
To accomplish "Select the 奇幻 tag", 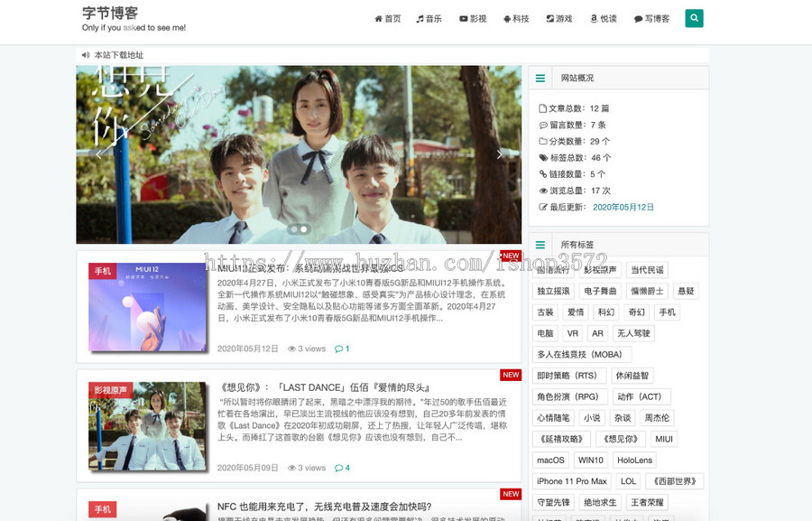I will tap(636, 312).
